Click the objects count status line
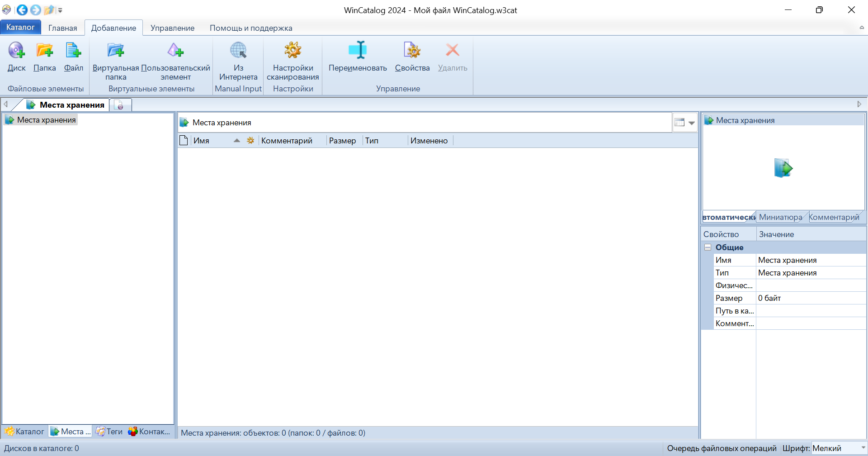This screenshot has width=868, height=456. coord(273,433)
